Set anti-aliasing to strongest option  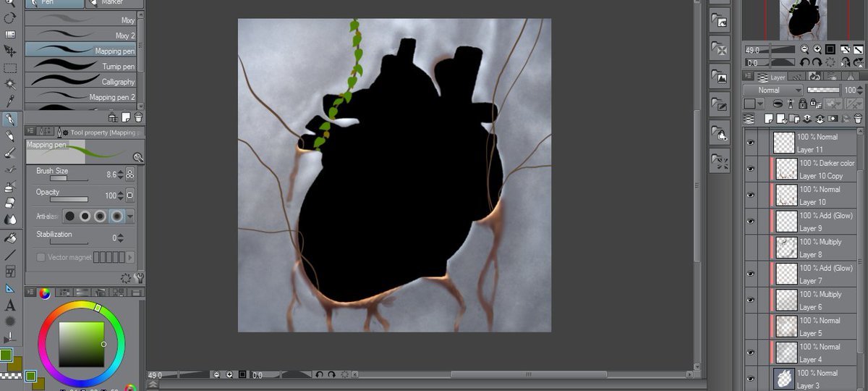click(x=116, y=216)
